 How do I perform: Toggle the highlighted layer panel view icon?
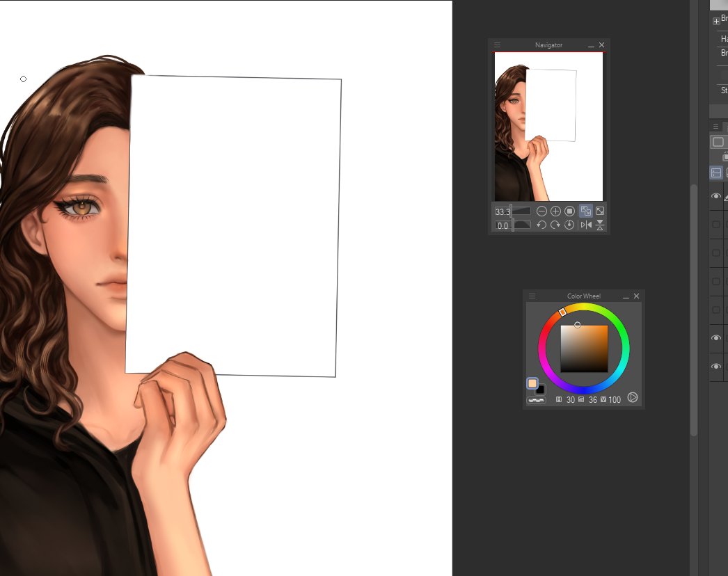(716, 173)
